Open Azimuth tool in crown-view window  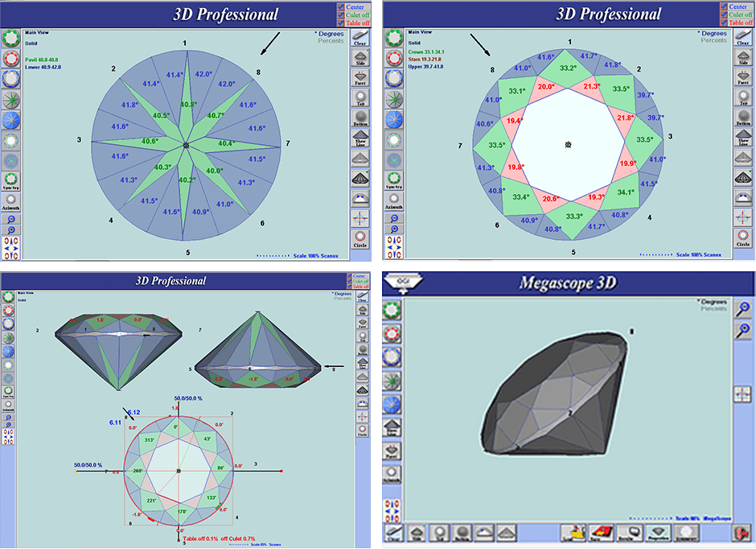point(394,200)
